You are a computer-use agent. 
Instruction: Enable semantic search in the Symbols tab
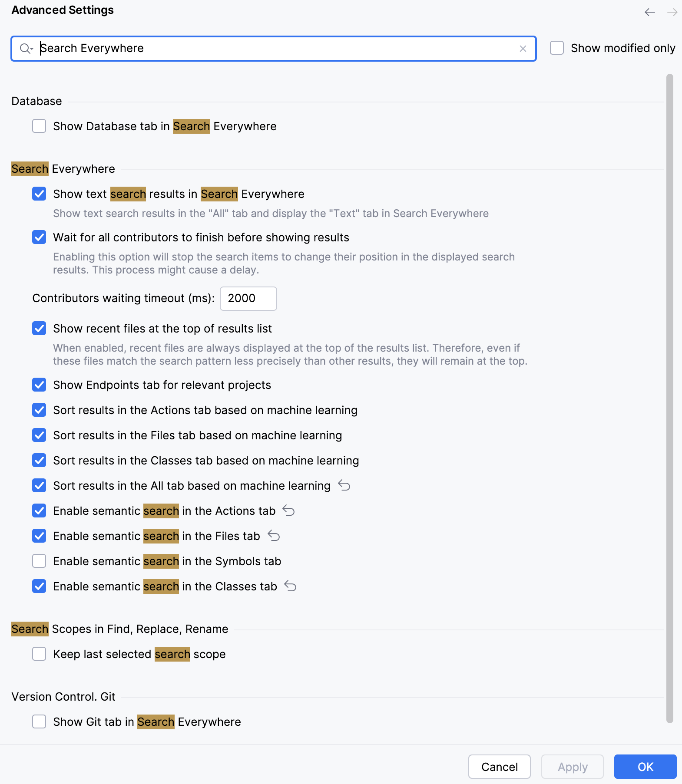pyautogui.click(x=39, y=561)
